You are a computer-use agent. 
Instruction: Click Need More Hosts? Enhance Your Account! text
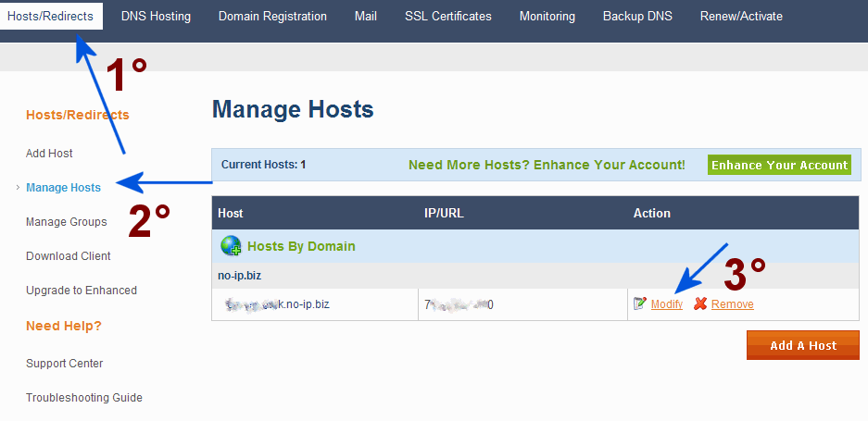click(x=547, y=165)
